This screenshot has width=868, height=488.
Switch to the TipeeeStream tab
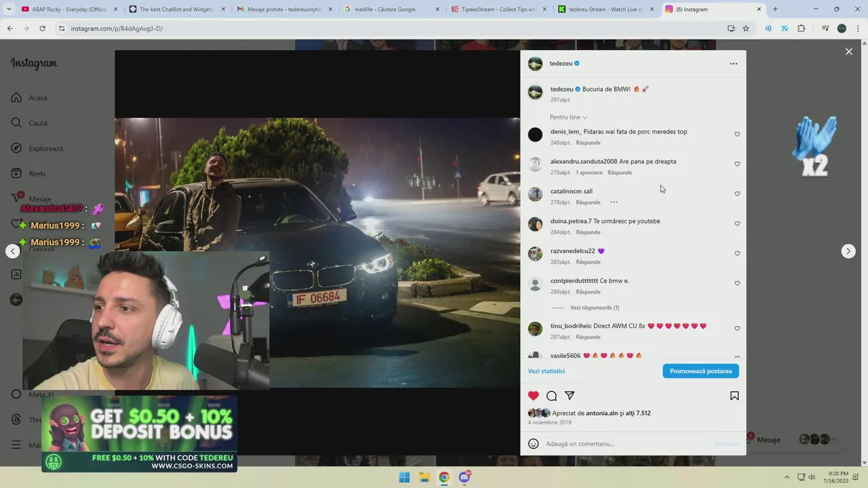tap(499, 9)
